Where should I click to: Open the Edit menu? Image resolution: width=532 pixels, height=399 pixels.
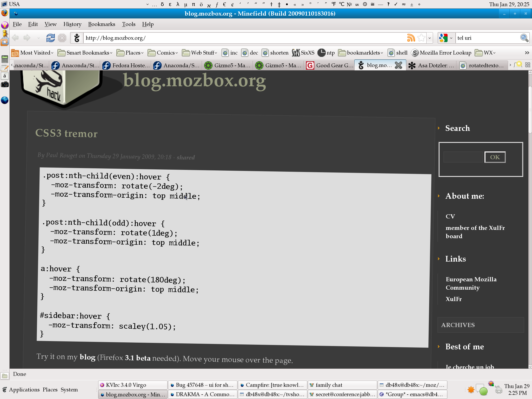pyautogui.click(x=33, y=24)
